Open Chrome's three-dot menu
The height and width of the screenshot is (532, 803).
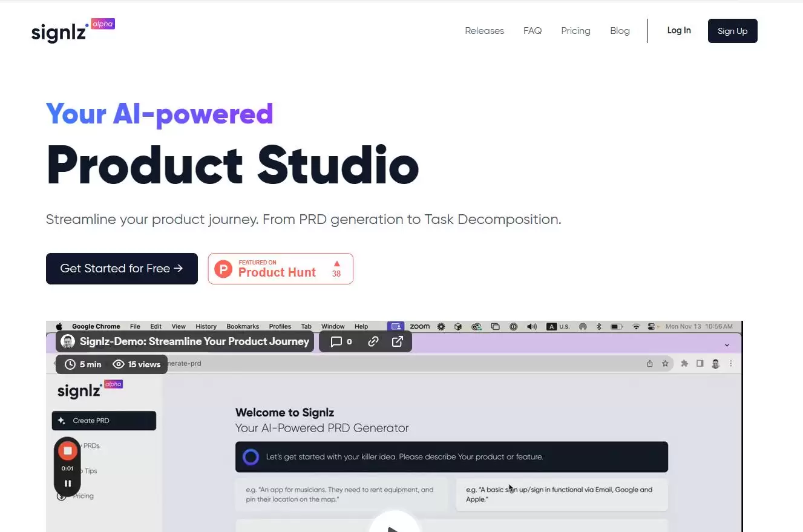pyautogui.click(x=731, y=364)
